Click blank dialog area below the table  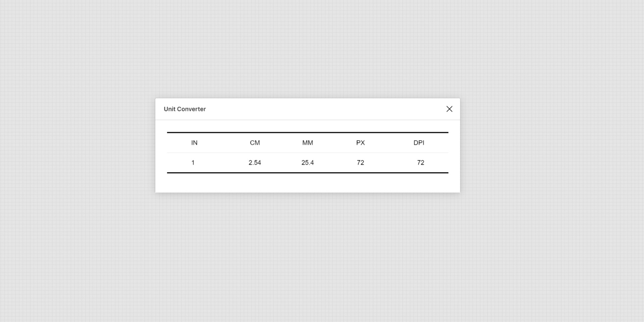tap(308, 183)
